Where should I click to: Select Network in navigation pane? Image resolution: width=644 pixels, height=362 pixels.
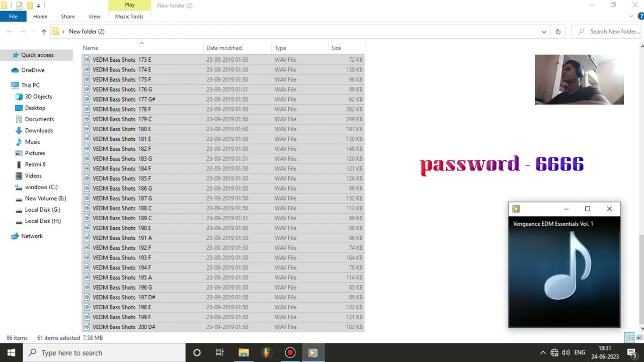(32, 236)
